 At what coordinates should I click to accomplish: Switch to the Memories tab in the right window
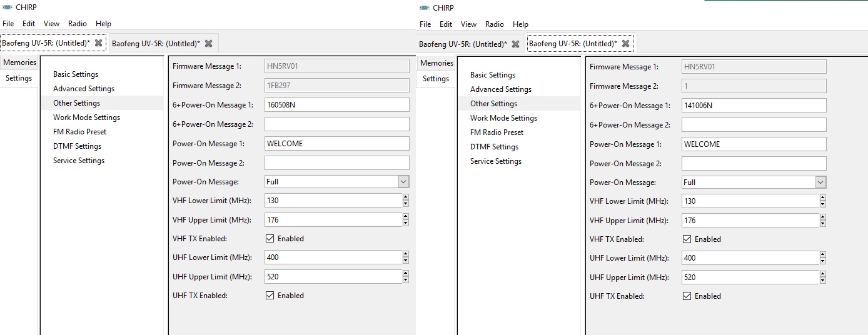click(x=437, y=63)
